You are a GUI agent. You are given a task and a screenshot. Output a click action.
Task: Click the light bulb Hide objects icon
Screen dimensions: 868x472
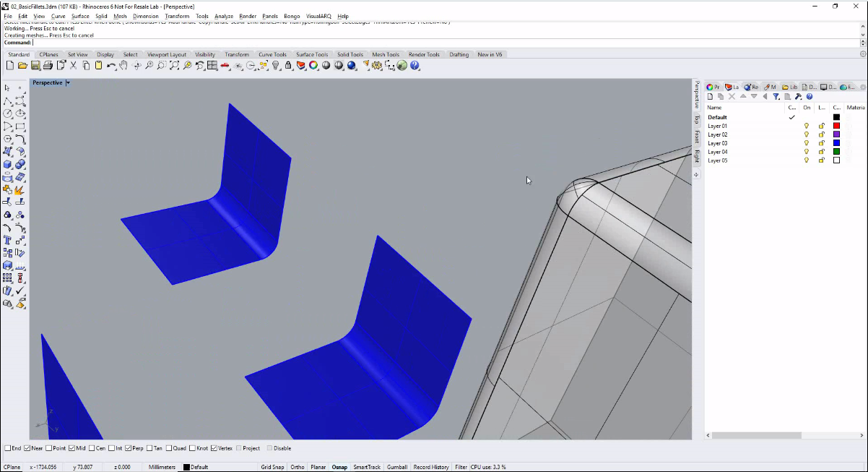pos(276,65)
